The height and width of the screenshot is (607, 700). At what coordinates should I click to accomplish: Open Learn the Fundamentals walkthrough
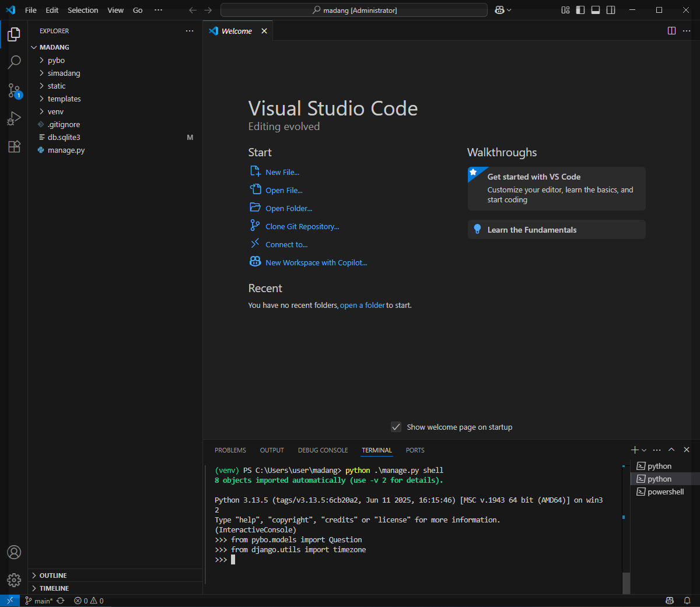(x=556, y=229)
